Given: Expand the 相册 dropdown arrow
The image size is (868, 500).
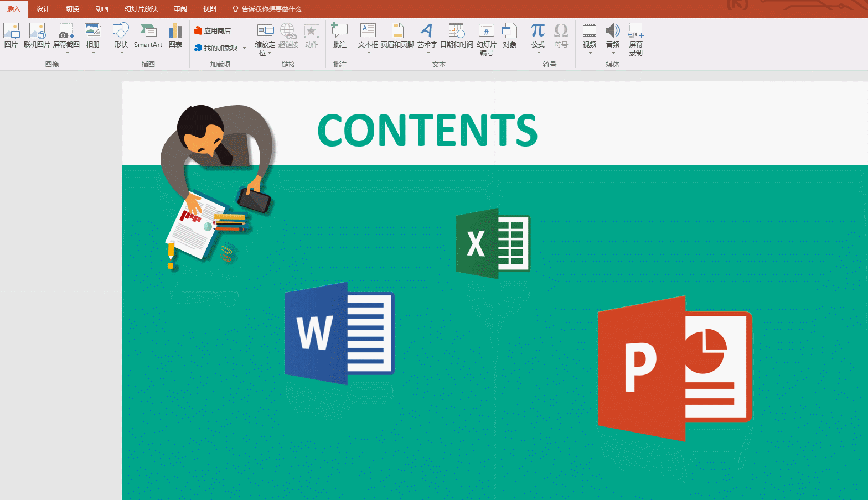Looking at the screenshot, I should (x=94, y=53).
